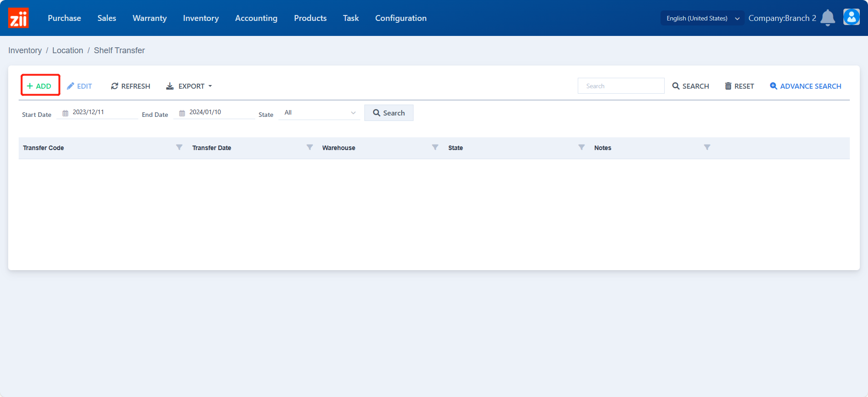Sort by the Transfer Code column header
Viewport: 868px width, 397px height.
[43, 148]
